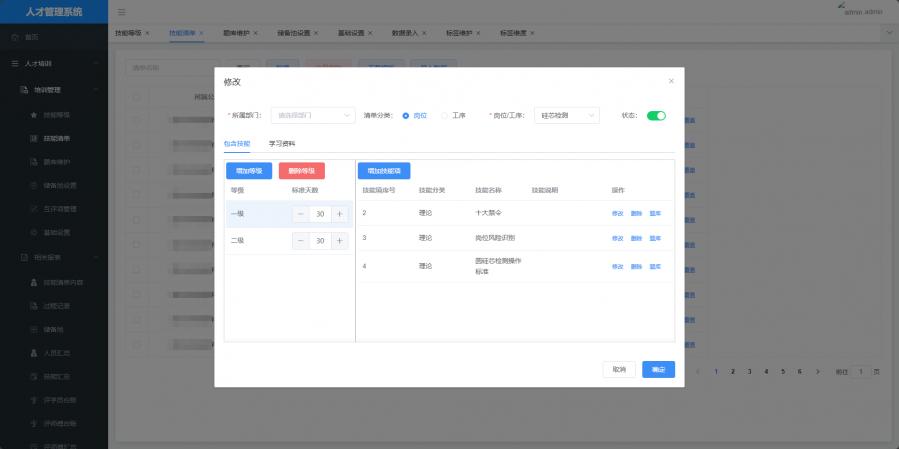Click the 一级 standard days input showing 30
The height and width of the screenshot is (449, 899).
coord(320,214)
